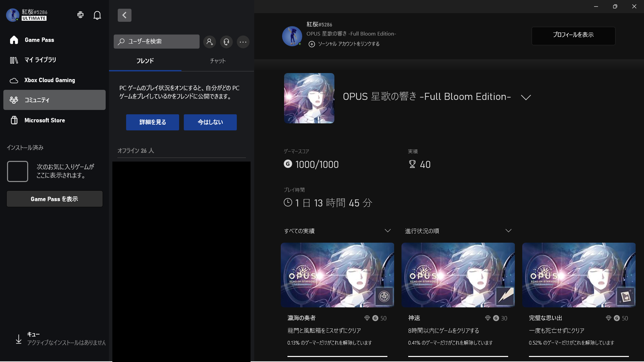Click the インストール済み section label
644x362 pixels.
pos(25,148)
